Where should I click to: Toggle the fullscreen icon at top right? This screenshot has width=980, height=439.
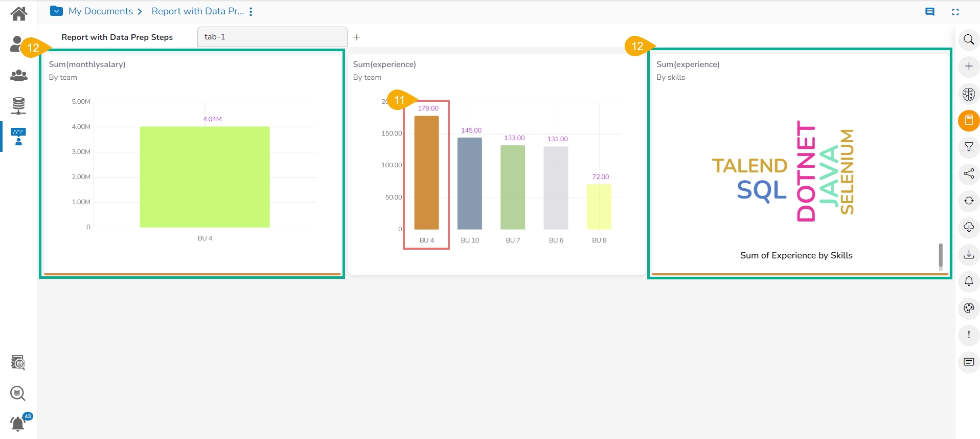(955, 12)
